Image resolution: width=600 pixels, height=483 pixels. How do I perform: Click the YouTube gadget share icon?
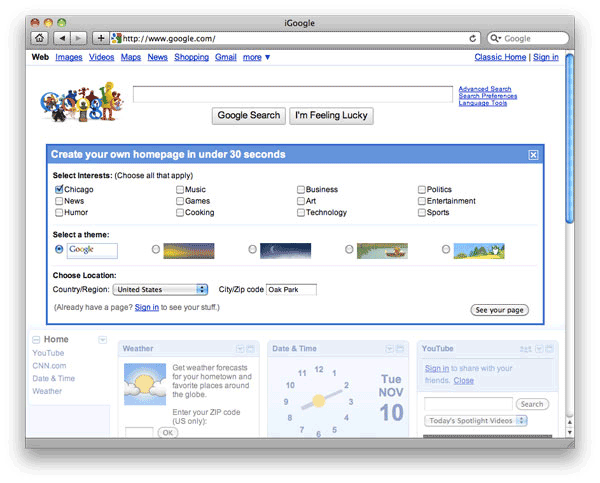[525, 349]
